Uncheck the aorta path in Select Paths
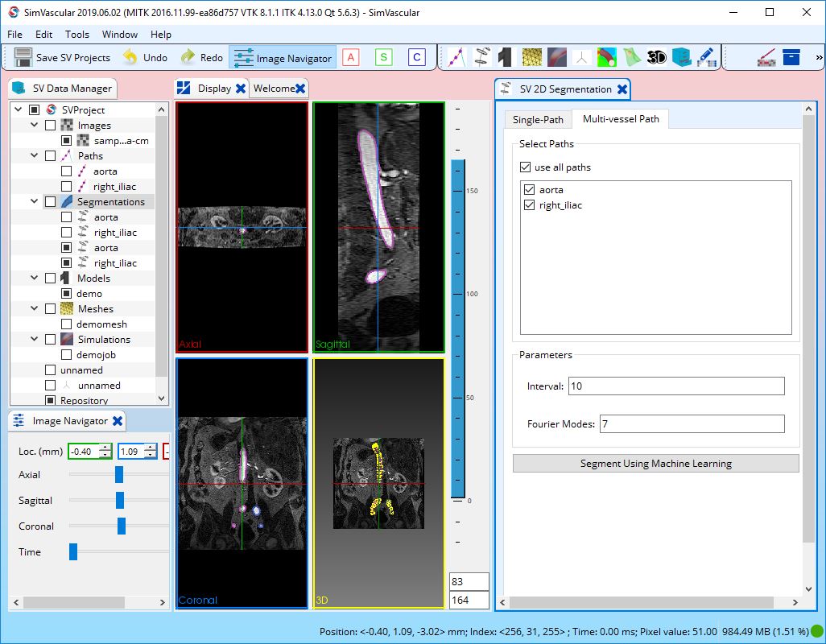Screen dimensions: 826x644 (x=529, y=190)
